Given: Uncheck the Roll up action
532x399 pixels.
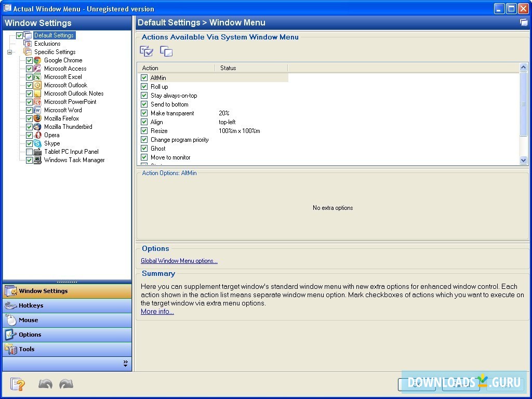Looking at the screenshot, I should (144, 87).
